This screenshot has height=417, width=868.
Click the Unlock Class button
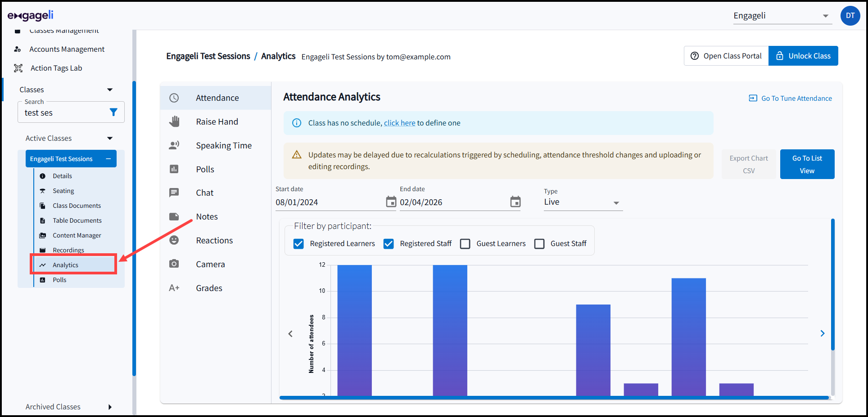[x=803, y=56]
